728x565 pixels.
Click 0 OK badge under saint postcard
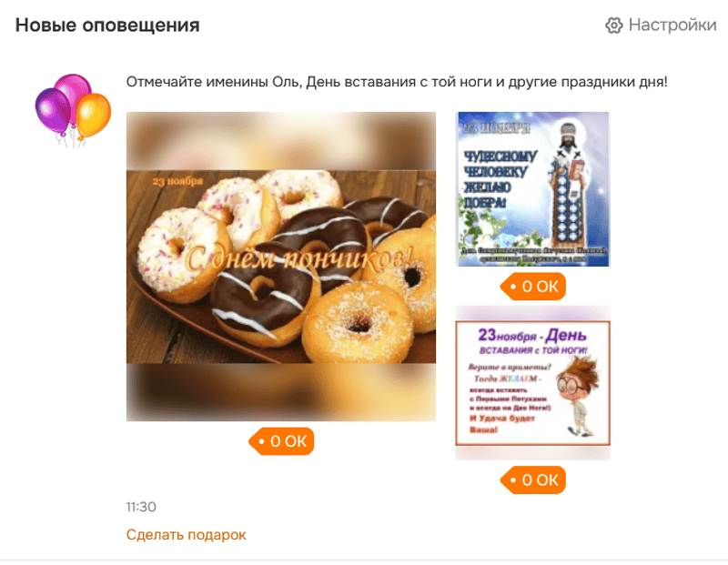533,287
